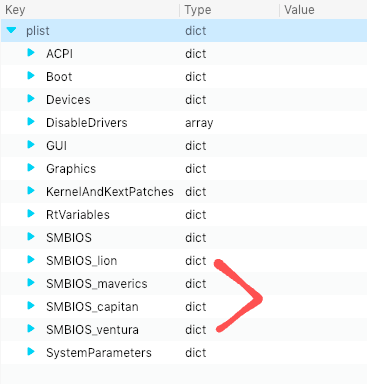Select the RtVariables key name
The image size is (367, 384).
pos(78,215)
